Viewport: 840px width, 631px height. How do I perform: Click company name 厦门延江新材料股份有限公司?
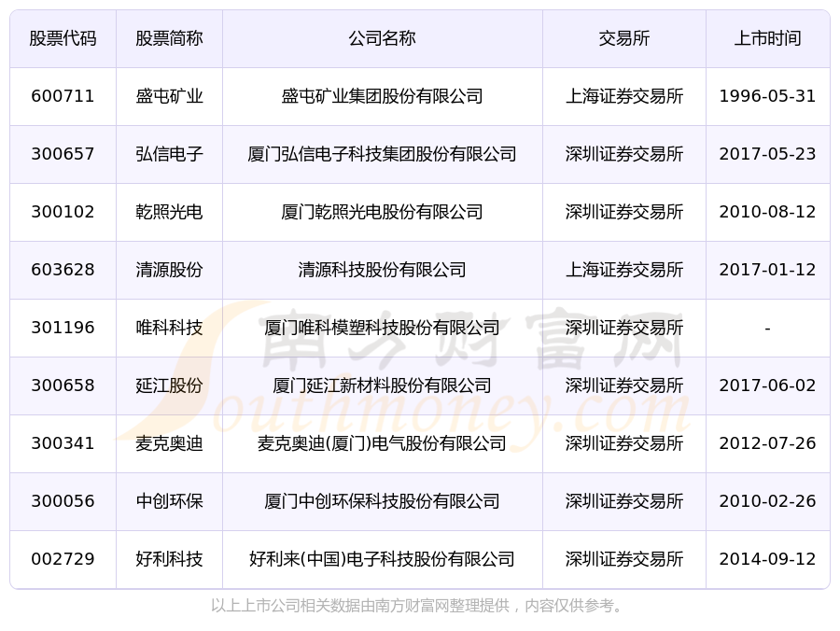click(382, 386)
